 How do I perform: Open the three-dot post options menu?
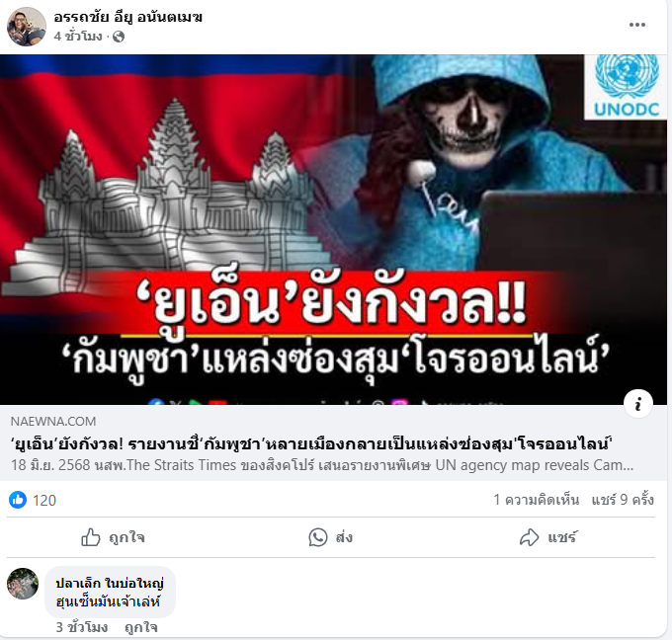point(636,25)
